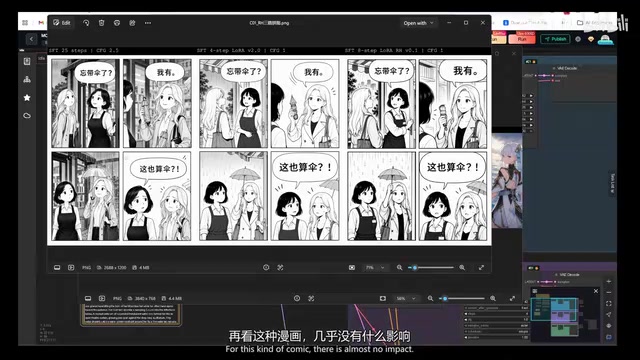Open the vertical side tab on the right edge
Screen dimensions: 640x360
pos(612,183)
